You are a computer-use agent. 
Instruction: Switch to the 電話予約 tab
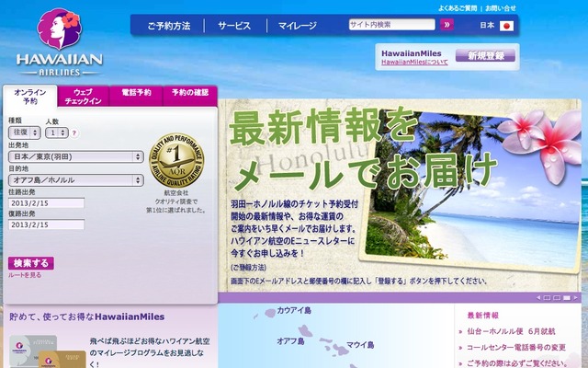click(136, 97)
